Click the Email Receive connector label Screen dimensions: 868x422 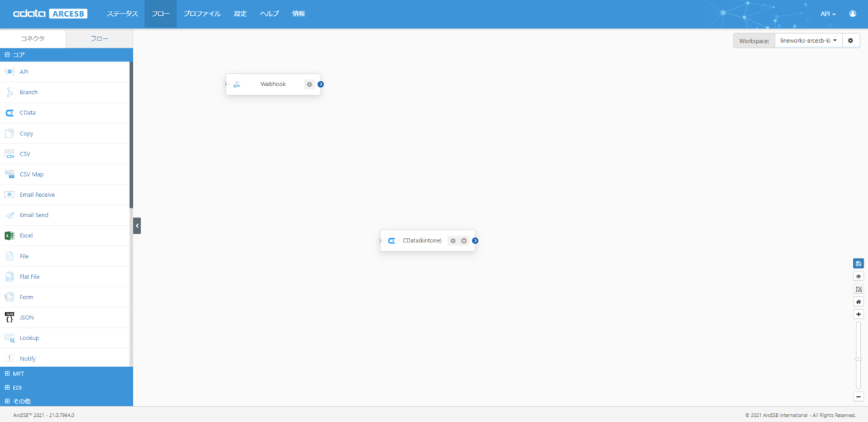tap(38, 195)
